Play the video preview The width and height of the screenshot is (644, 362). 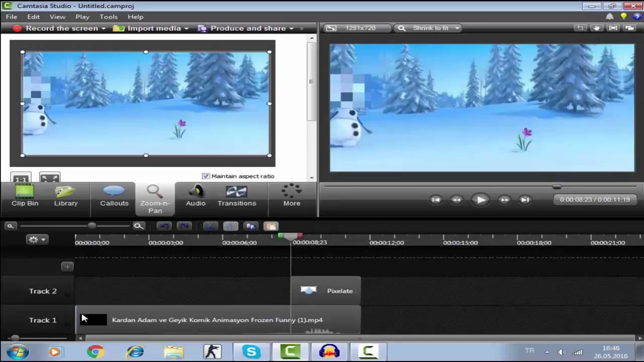pyautogui.click(x=480, y=200)
